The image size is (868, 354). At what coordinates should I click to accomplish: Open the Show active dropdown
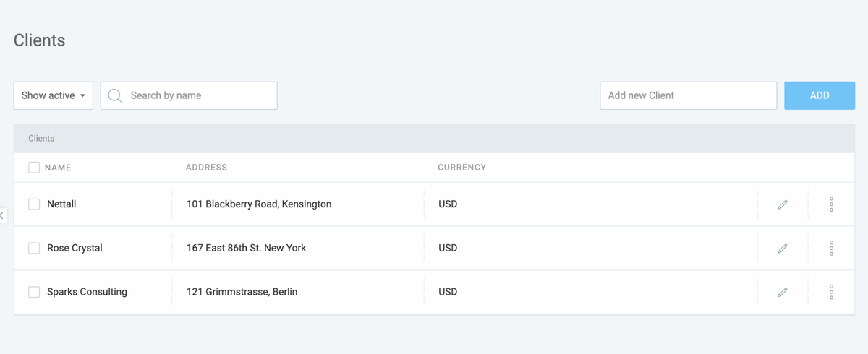tap(54, 95)
